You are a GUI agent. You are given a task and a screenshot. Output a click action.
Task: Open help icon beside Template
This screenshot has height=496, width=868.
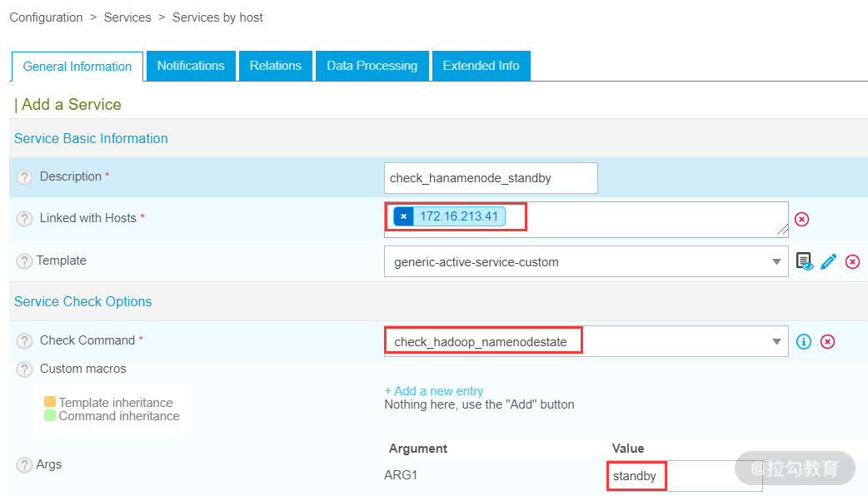[24, 261]
